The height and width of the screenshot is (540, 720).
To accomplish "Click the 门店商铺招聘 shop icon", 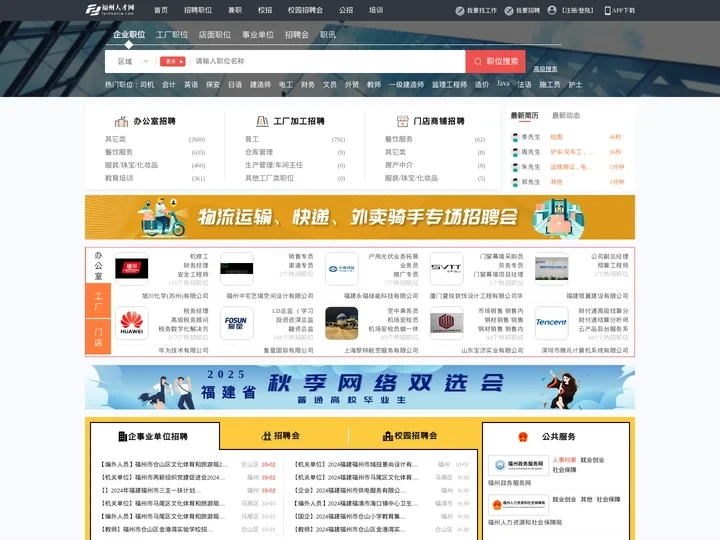I will (402, 121).
